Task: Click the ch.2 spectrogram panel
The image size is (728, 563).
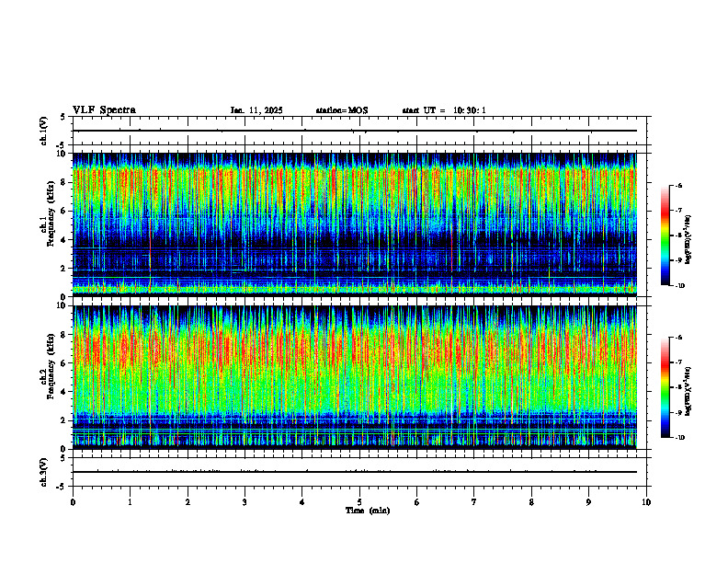Action: click(x=355, y=377)
